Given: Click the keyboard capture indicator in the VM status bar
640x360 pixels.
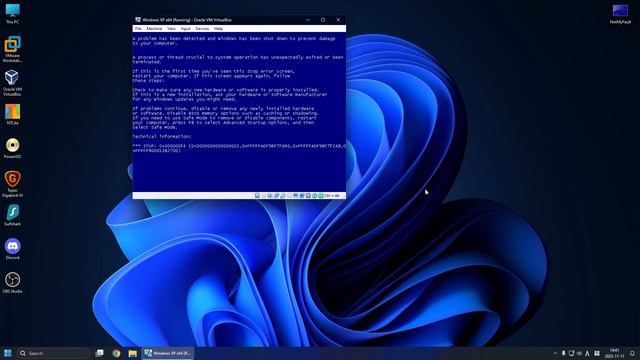Looking at the screenshot, I should pos(321,196).
